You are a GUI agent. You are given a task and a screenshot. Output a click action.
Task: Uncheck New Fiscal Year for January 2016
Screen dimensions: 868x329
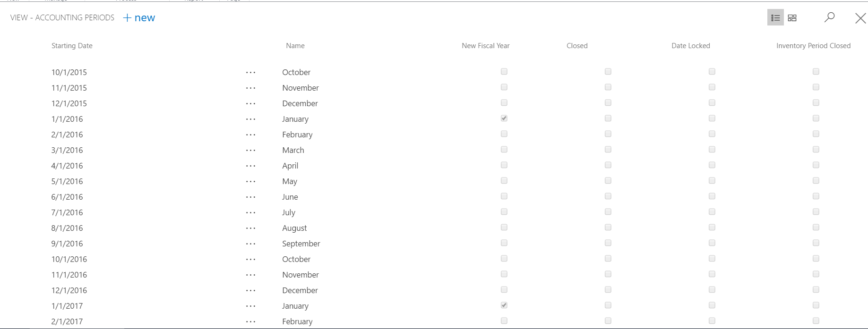[504, 118]
